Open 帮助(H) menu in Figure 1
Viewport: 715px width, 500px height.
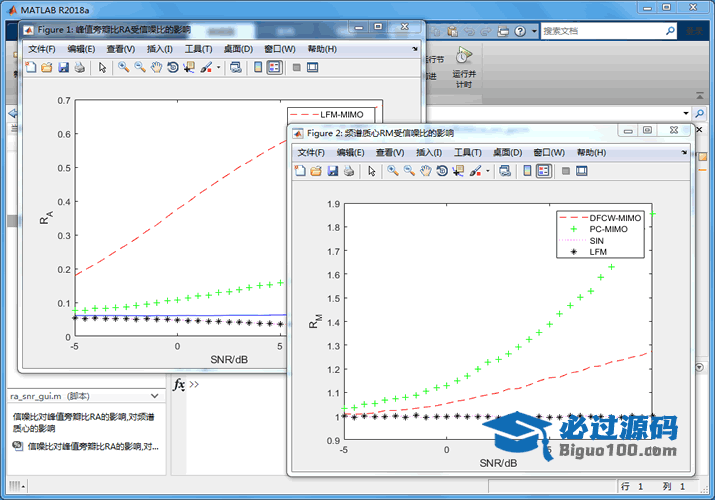[x=322, y=49]
